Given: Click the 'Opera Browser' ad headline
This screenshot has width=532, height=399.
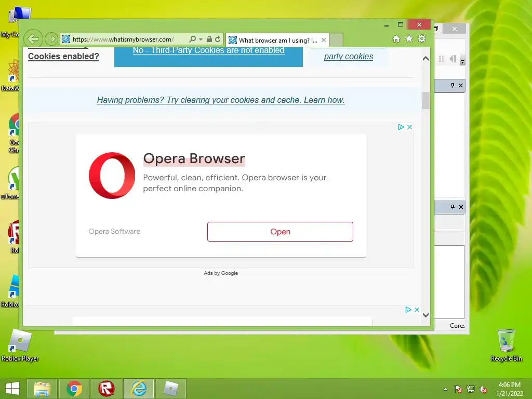Looking at the screenshot, I should (194, 158).
